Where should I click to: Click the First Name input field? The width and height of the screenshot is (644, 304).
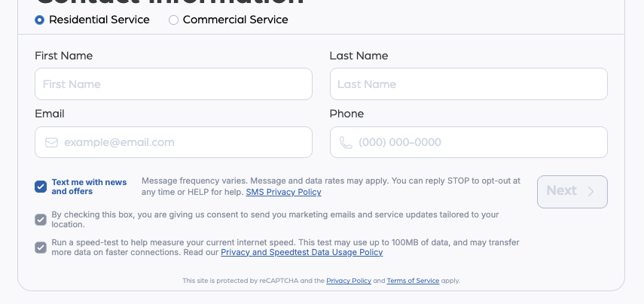coord(173,84)
